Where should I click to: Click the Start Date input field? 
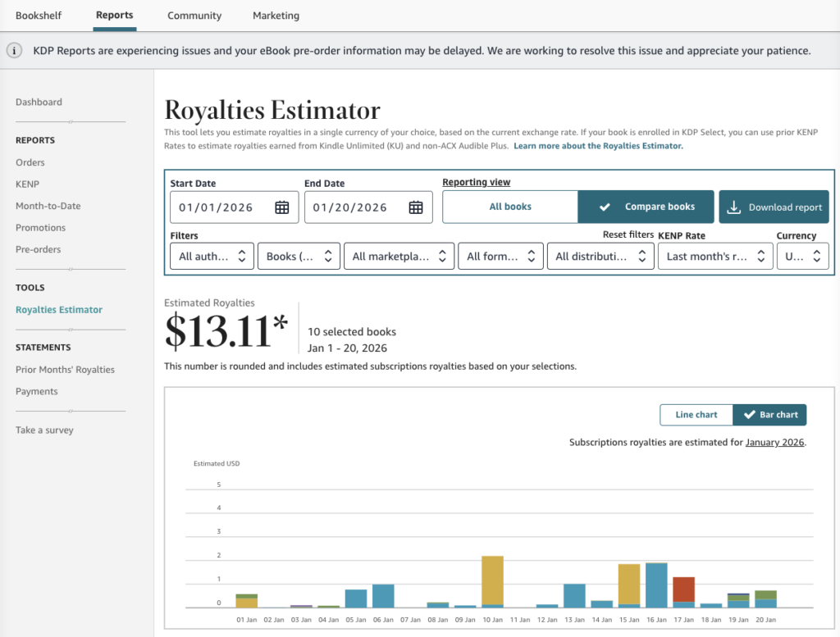(x=217, y=207)
